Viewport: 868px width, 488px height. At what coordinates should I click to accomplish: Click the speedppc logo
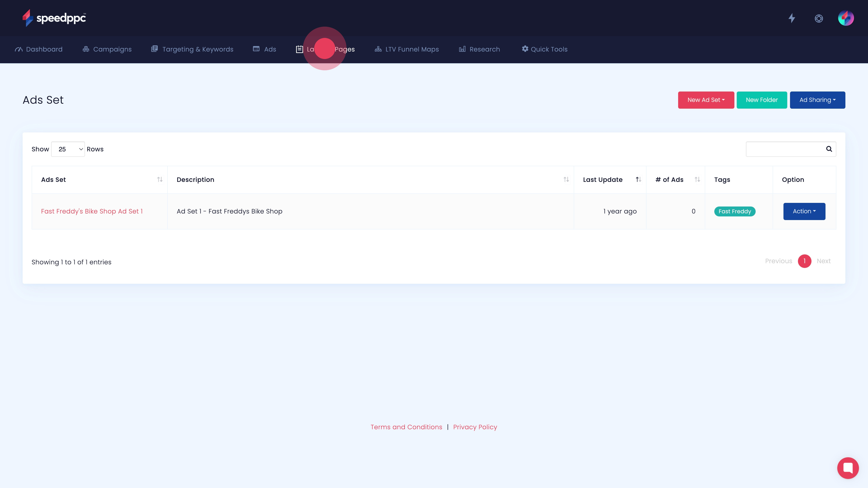54,18
